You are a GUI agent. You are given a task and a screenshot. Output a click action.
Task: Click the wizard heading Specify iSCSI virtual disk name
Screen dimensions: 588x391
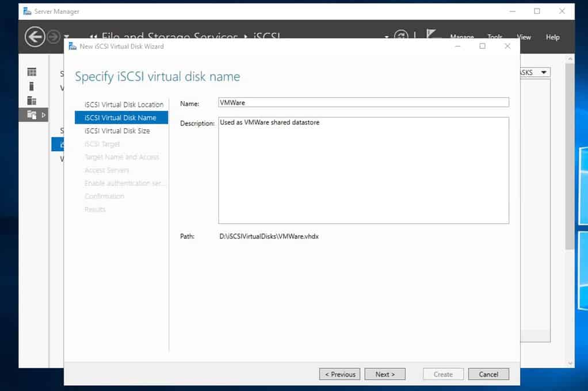[x=158, y=77]
